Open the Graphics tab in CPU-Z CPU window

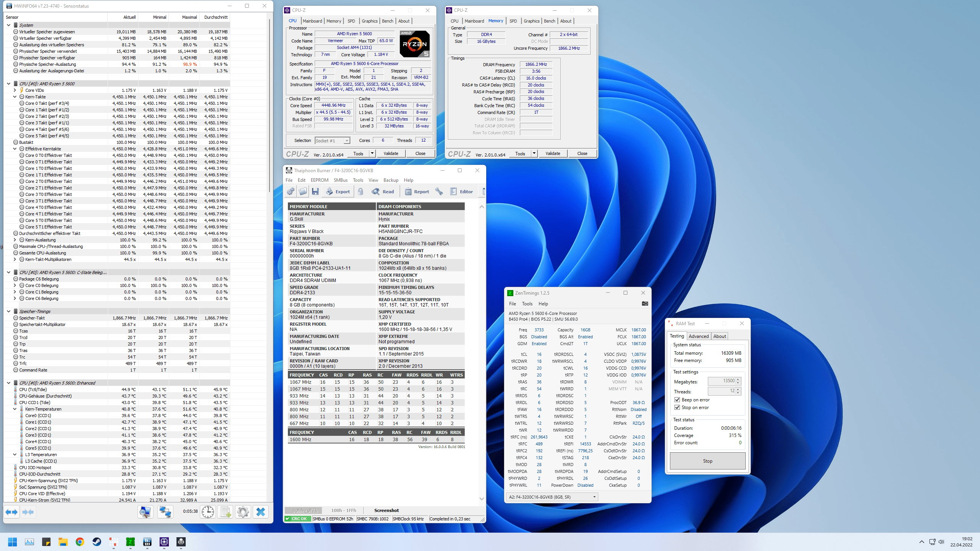[369, 21]
